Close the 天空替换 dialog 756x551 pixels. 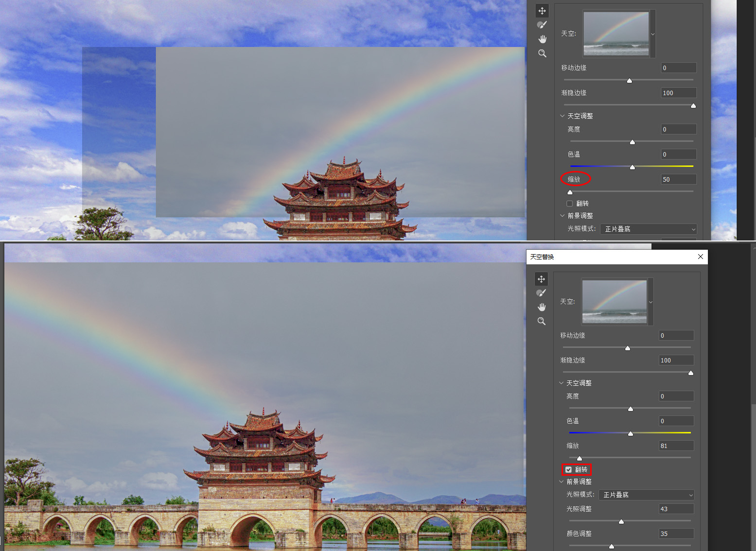[x=700, y=257]
